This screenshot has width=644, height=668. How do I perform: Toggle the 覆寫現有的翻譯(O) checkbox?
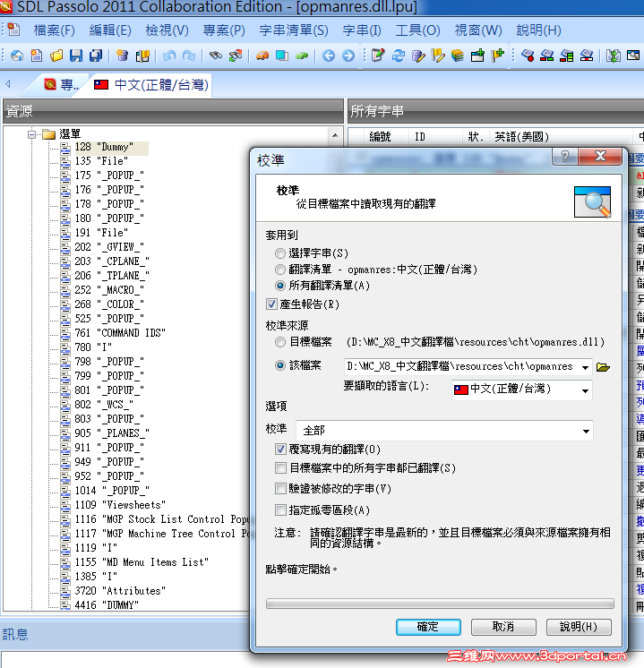[x=280, y=449]
